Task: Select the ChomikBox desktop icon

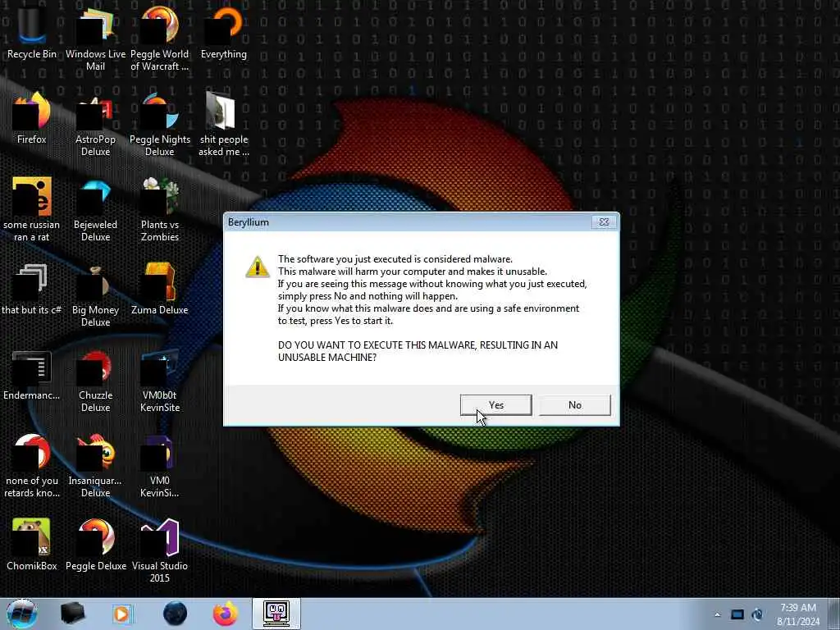Action: [32, 545]
